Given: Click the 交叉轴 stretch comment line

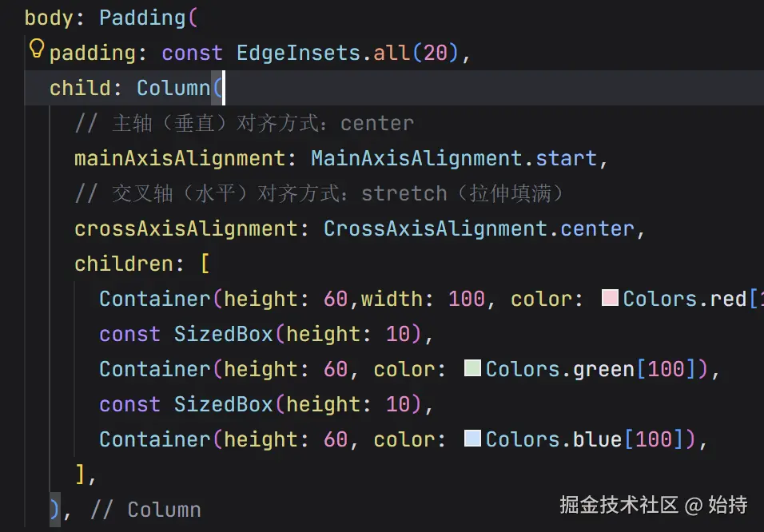Looking at the screenshot, I should pyautogui.click(x=320, y=193).
